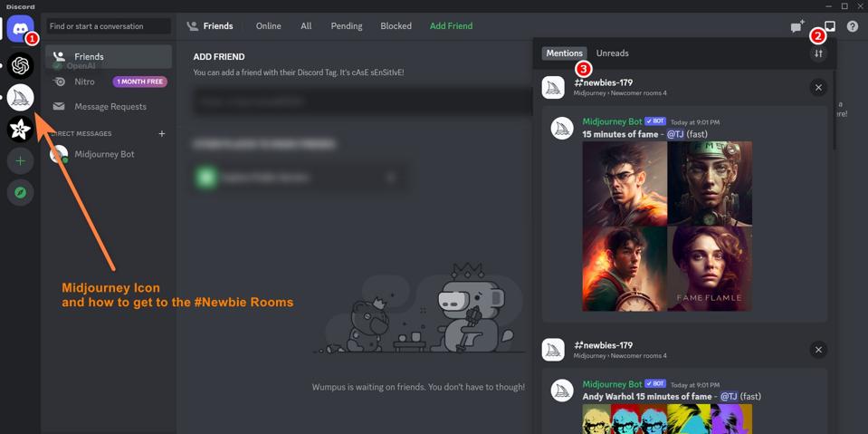Screen dimensions: 868x434
Task: Click the Friends icon in header
Action: click(192, 26)
